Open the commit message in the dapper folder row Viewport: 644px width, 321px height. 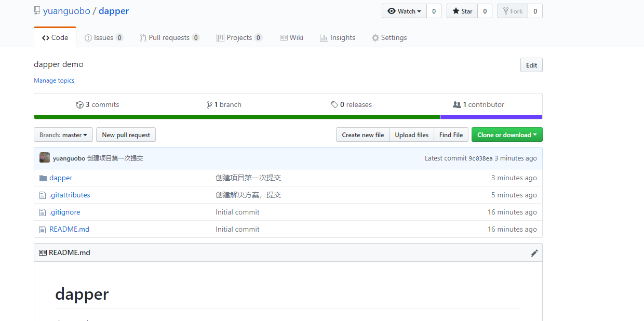coord(248,178)
